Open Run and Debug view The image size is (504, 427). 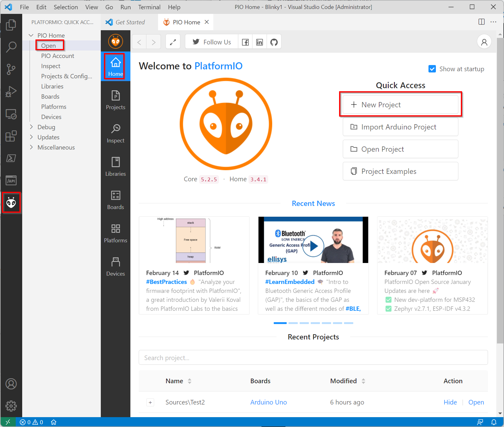[x=11, y=92]
